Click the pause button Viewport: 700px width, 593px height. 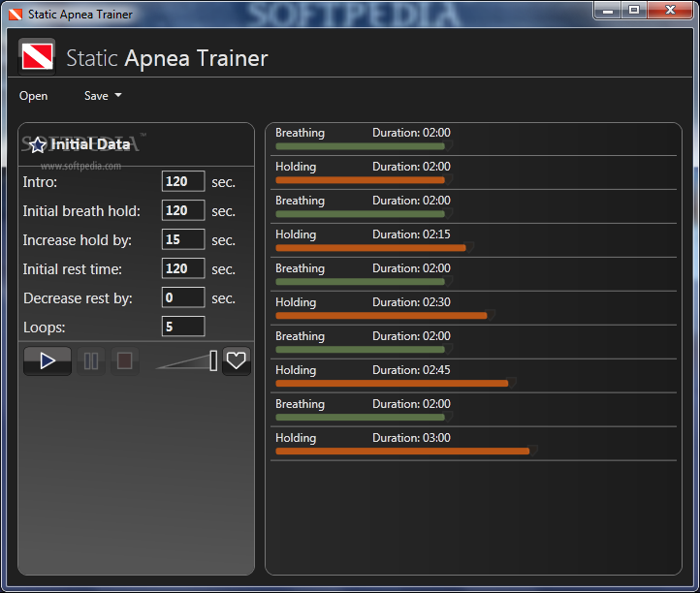91,361
